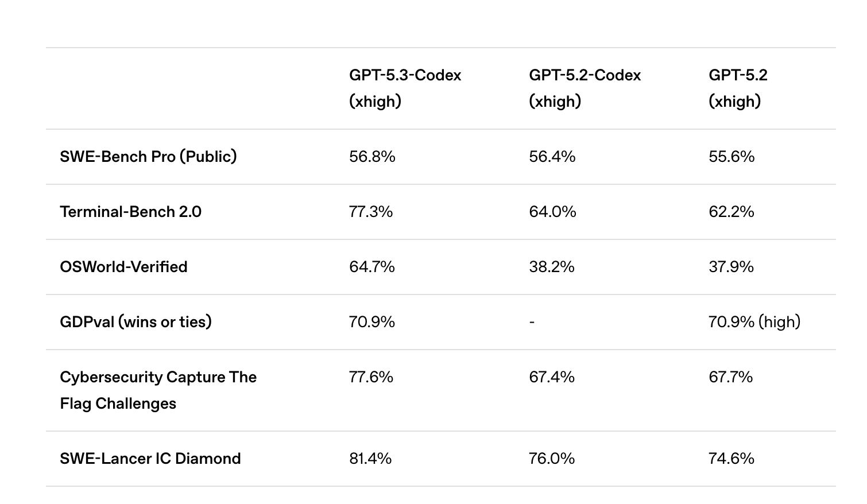Screen dimensions: 867x504
Task: Click the 77.6% Cybersecurity CTF value
Action: [x=371, y=377]
